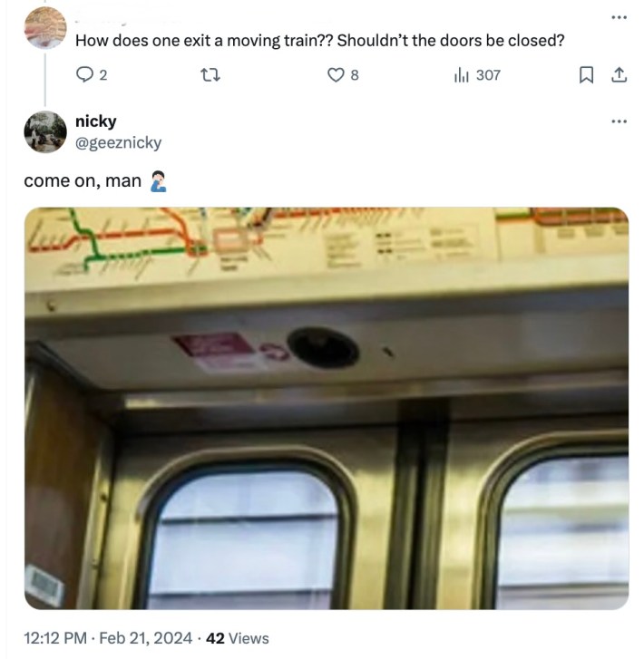Open view analytics bar chart icon

point(461,75)
